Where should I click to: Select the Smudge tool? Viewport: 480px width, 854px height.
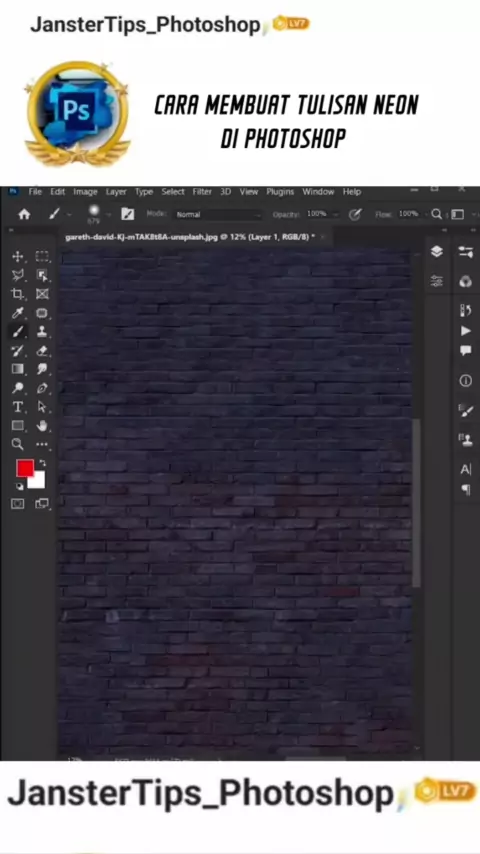(42, 369)
